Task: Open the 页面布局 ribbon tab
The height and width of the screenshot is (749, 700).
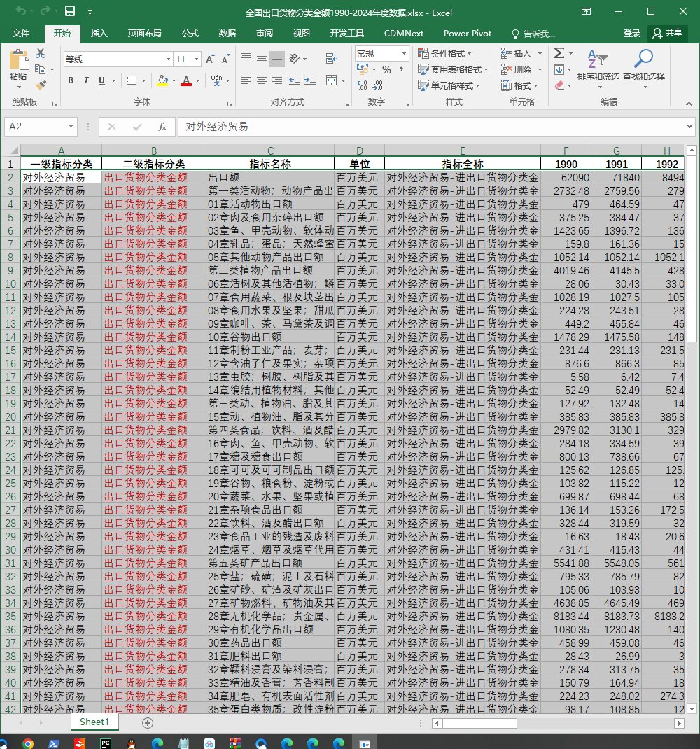Action: pyautogui.click(x=144, y=34)
